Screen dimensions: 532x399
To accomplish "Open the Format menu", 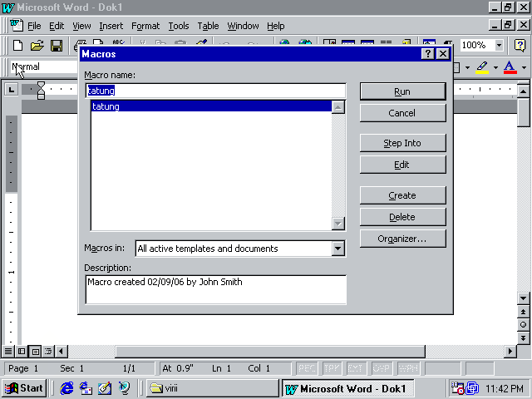I will click(145, 26).
